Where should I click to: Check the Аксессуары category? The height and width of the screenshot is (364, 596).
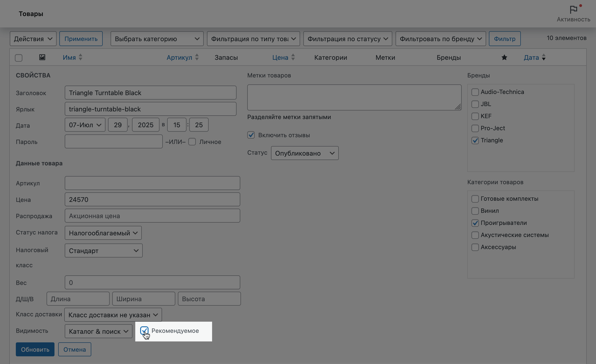click(475, 247)
